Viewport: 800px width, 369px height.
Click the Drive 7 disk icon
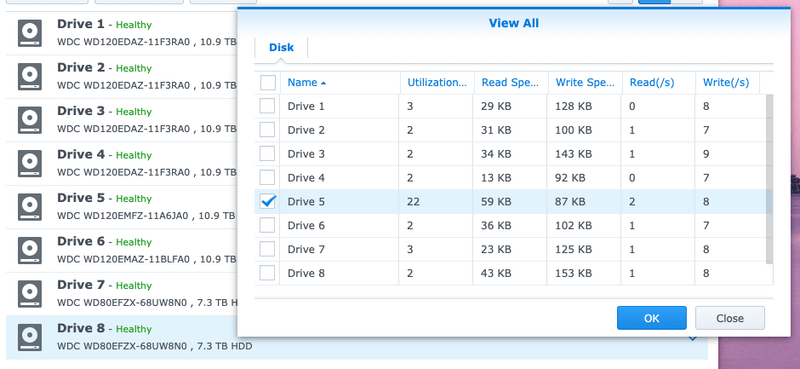tap(30, 293)
